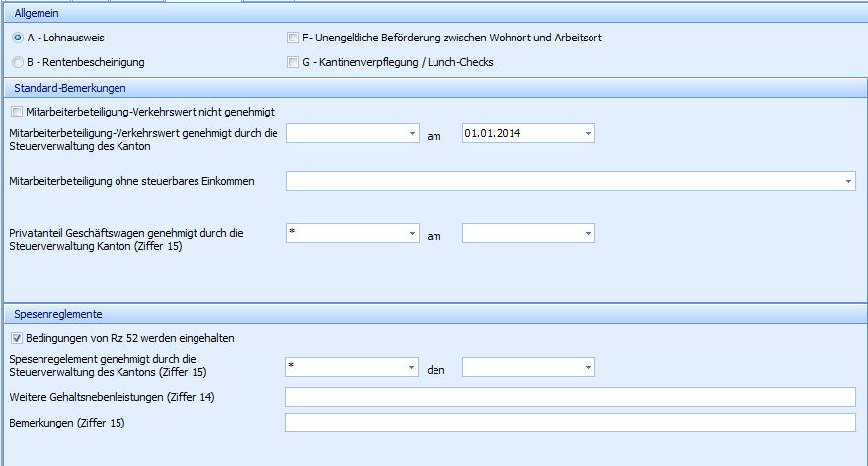Choose the B - Rentenbescheinigung option
This screenshot has height=466, width=868.
tap(18, 63)
